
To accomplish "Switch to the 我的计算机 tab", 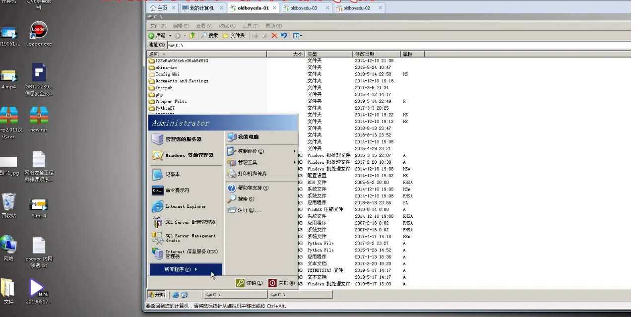I will coord(201,8).
